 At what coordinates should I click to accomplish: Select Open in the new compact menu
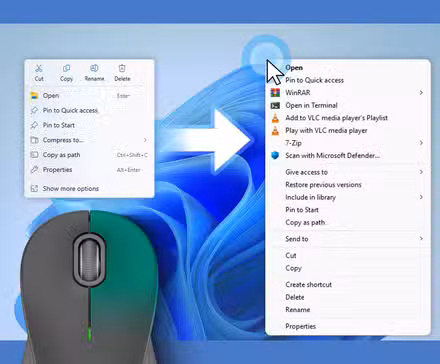click(51, 96)
